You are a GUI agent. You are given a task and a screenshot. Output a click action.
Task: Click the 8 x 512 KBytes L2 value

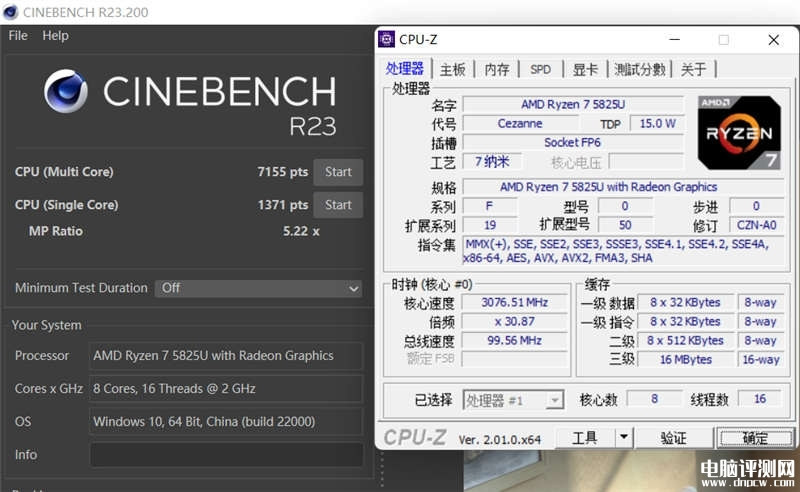point(685,340)
